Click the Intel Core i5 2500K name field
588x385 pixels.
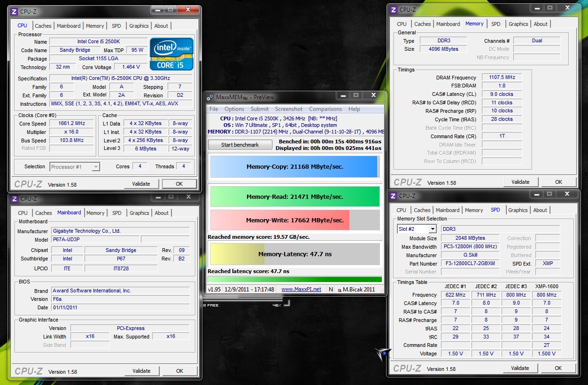(x=98, y=42)
